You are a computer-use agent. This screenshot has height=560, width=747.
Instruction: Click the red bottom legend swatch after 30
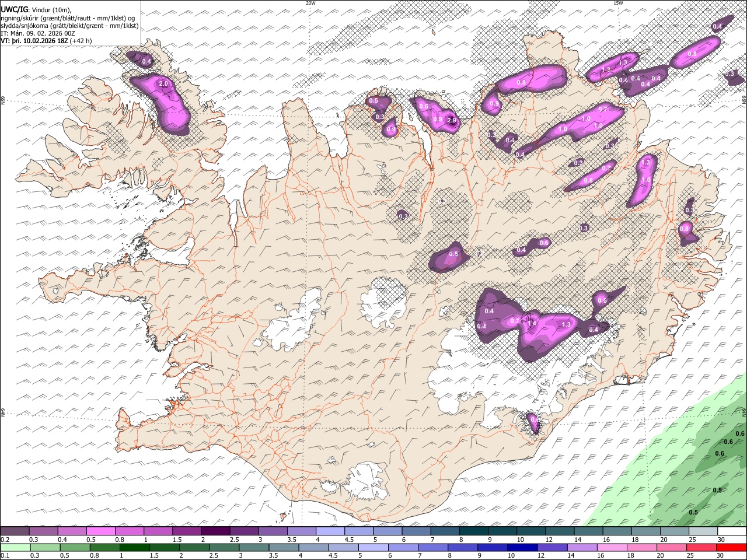point(731,547)
